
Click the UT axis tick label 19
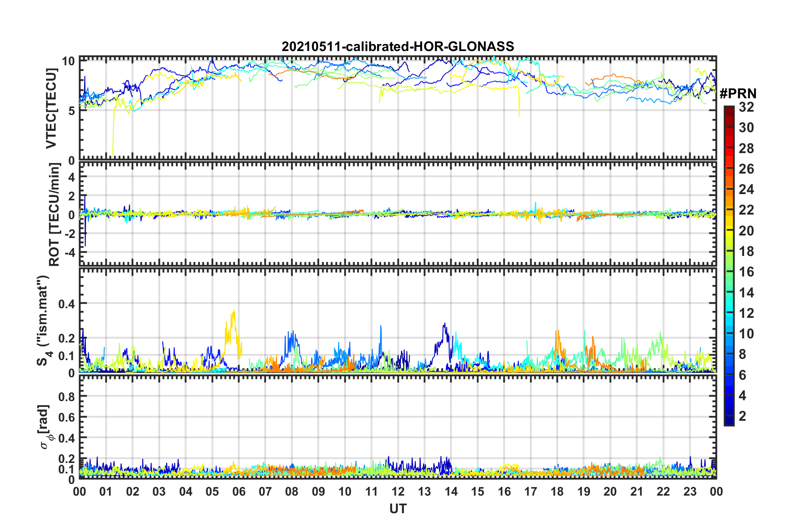coord(584,491)
